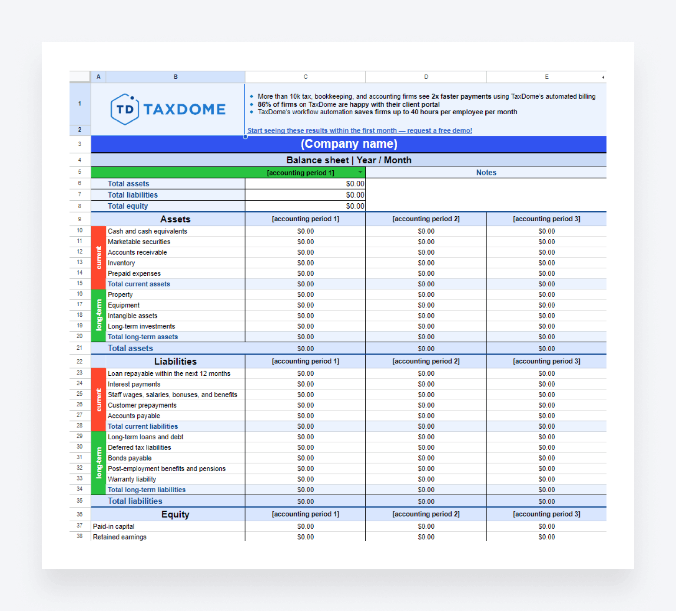This screenshot has width=676, height=616.
Task: Select the (Company name) title cell
Action: click(349, 144)
